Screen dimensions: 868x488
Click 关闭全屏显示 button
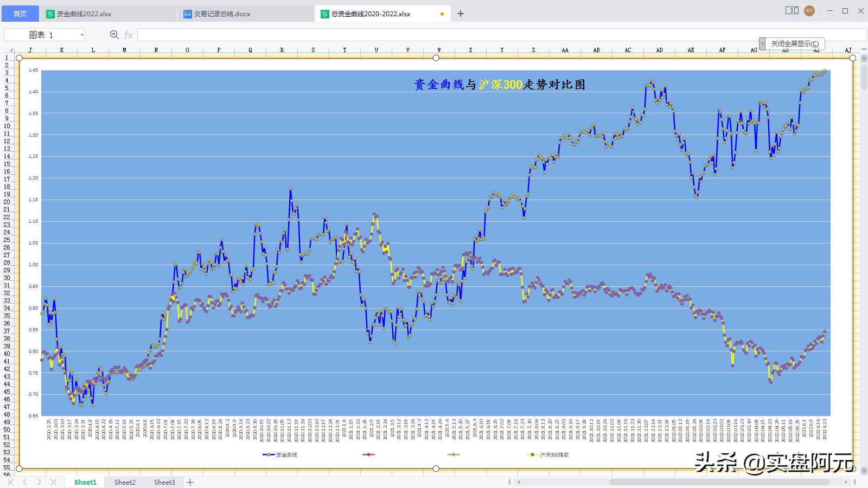(x=795, y=43)
